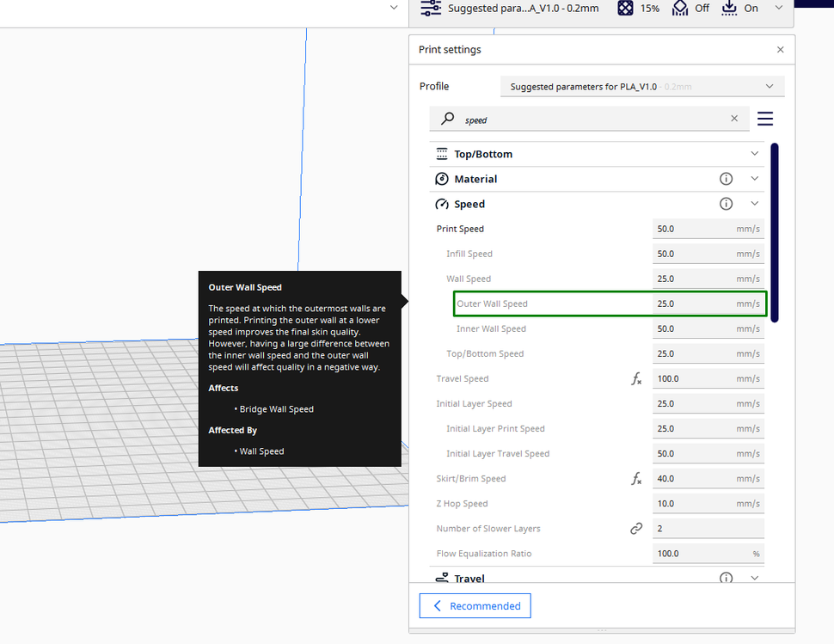The height and width of the screenshot is (644, 834).
Task: Open the hamburger settings menu
Action: point(764,119)
